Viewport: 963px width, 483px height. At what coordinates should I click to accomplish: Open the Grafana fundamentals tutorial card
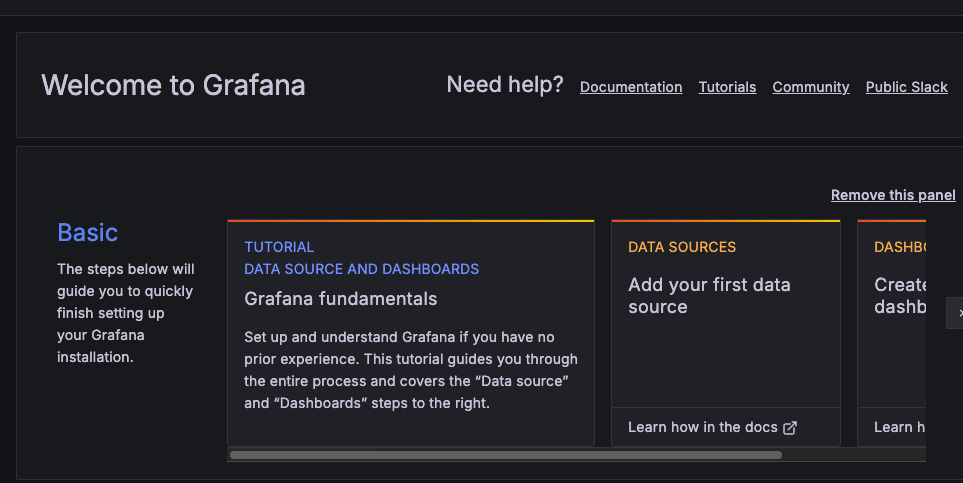point(411,333)
